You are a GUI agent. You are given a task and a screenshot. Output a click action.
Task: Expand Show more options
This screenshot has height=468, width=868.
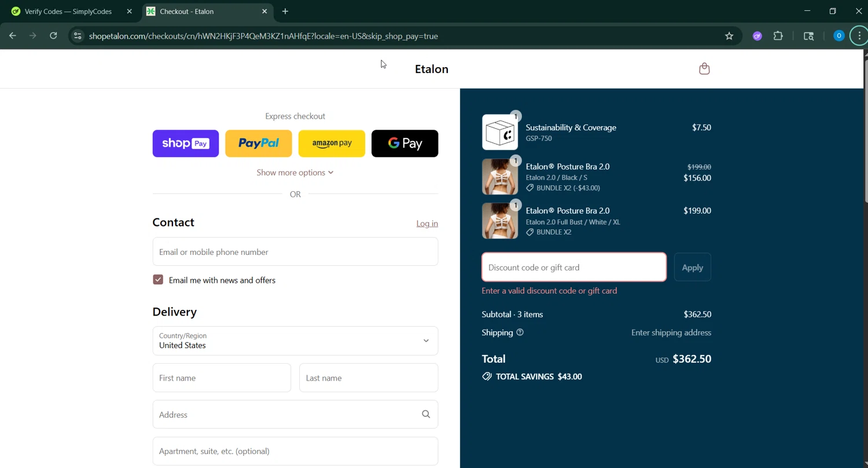tap(295, 173)
